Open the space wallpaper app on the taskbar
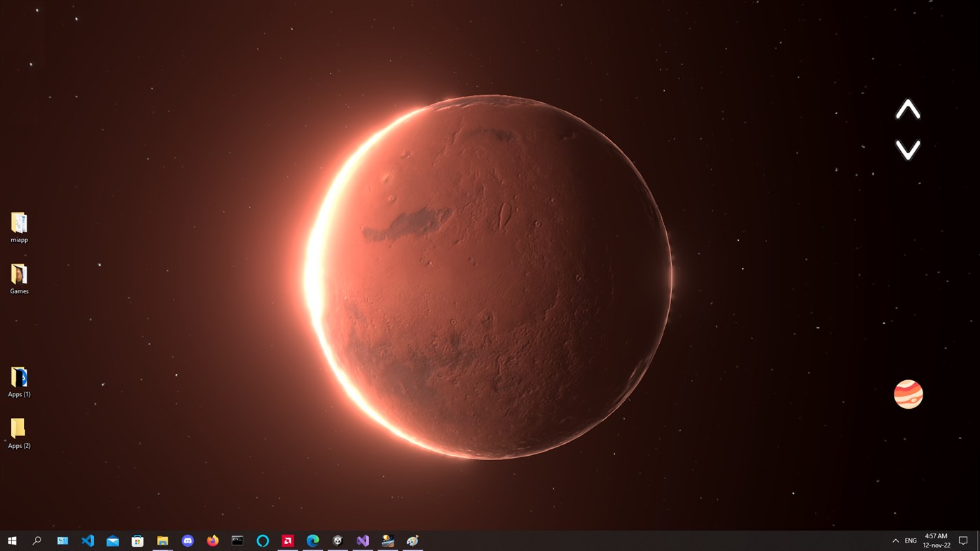 (x=387, y=540)
